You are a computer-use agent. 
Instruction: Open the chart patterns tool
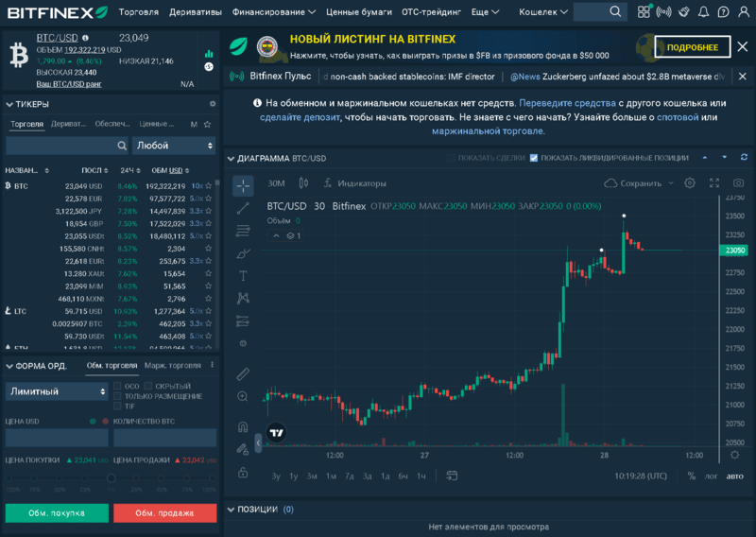point(243,298)
